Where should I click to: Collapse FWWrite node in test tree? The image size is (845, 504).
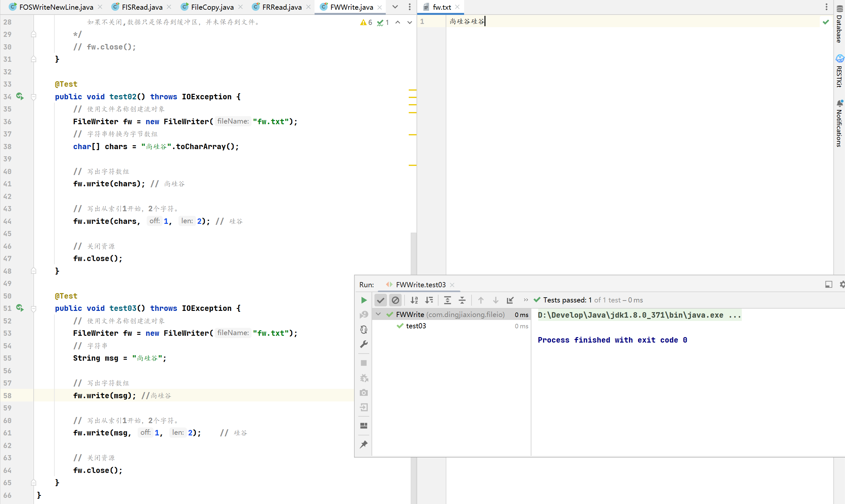[378, 314]
